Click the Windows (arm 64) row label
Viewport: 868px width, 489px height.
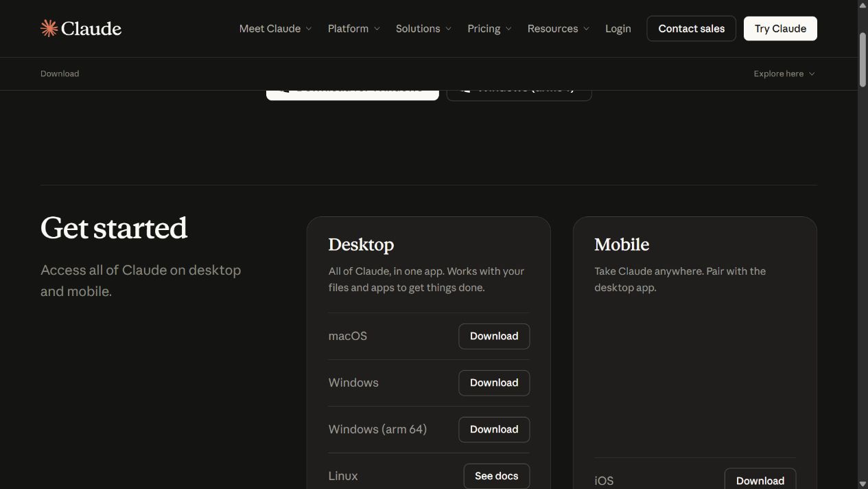click(x=377, y=429)
